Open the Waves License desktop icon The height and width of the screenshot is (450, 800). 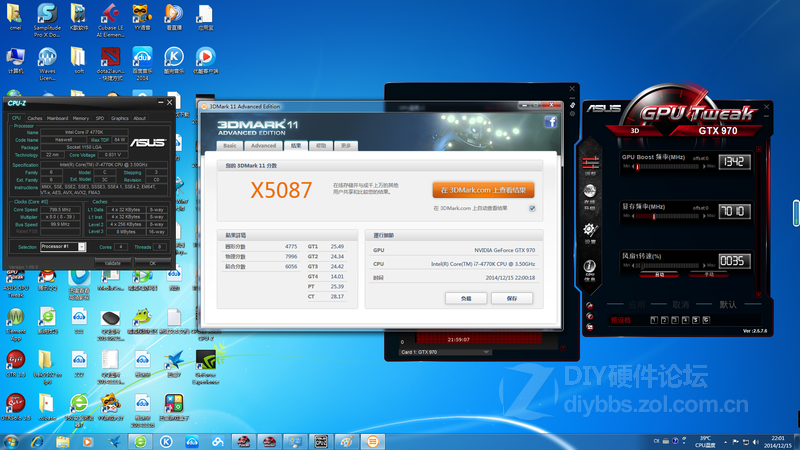47,64
